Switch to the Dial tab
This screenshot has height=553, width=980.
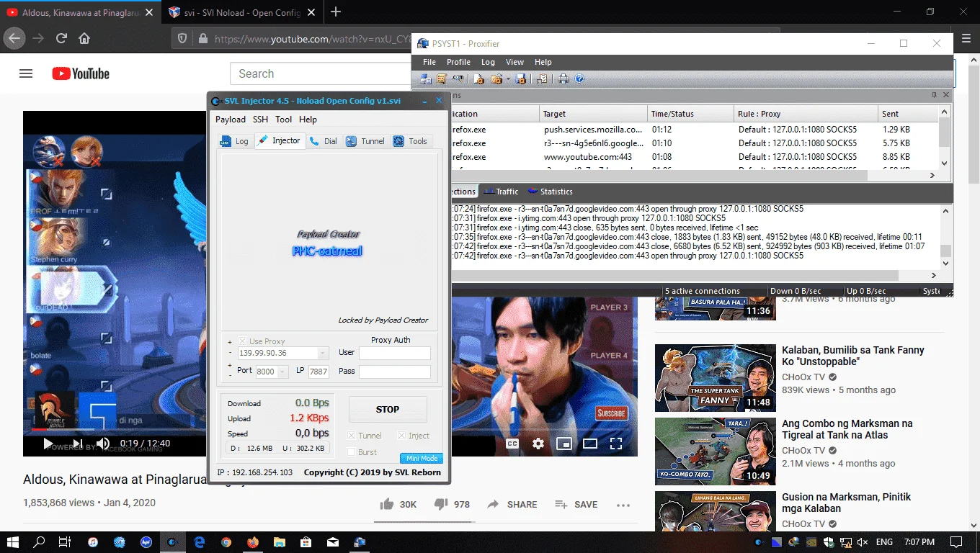[324, 141]
